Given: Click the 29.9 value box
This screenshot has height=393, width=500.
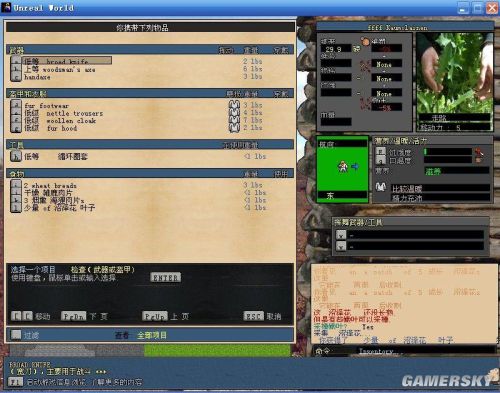Looking at the screenshot, I should pyautogui.click(x=336, y=49).
